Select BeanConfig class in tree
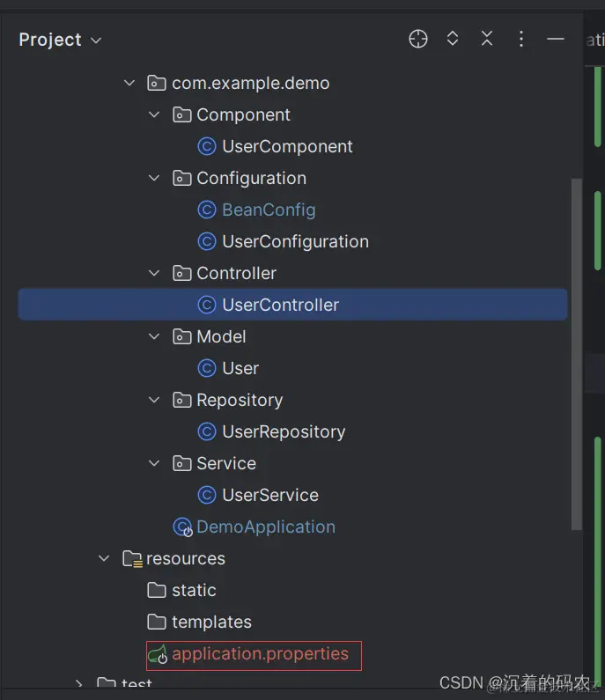 (269, 210)
